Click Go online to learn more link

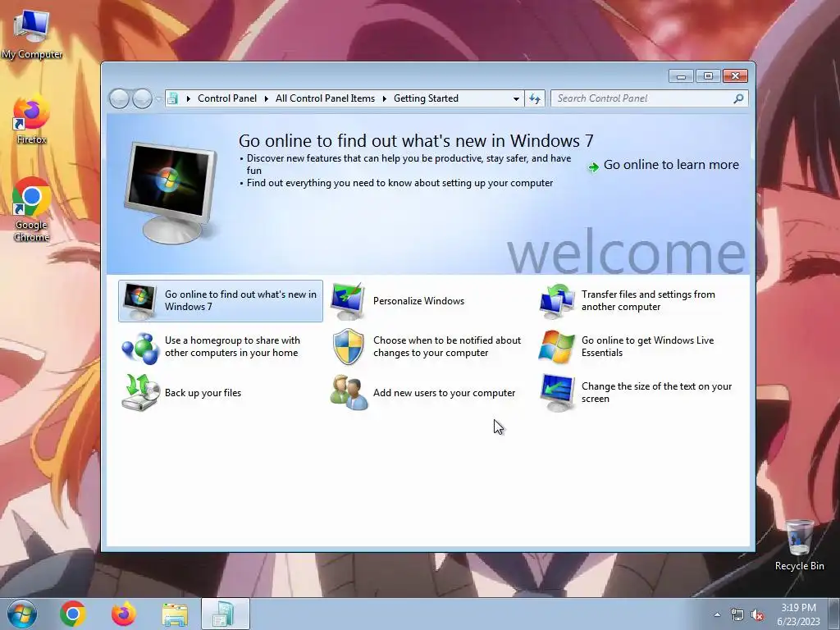[x=671, y=165]
